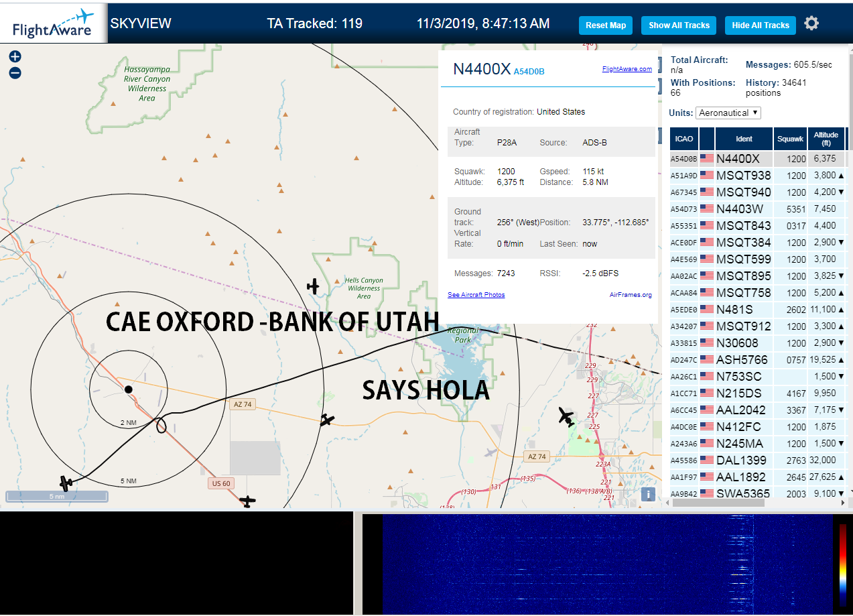Viewport: 853px width, 616px height.
Task: Open the Units dropdown set to Aeronautical
Action: click(x=728, y=113)
